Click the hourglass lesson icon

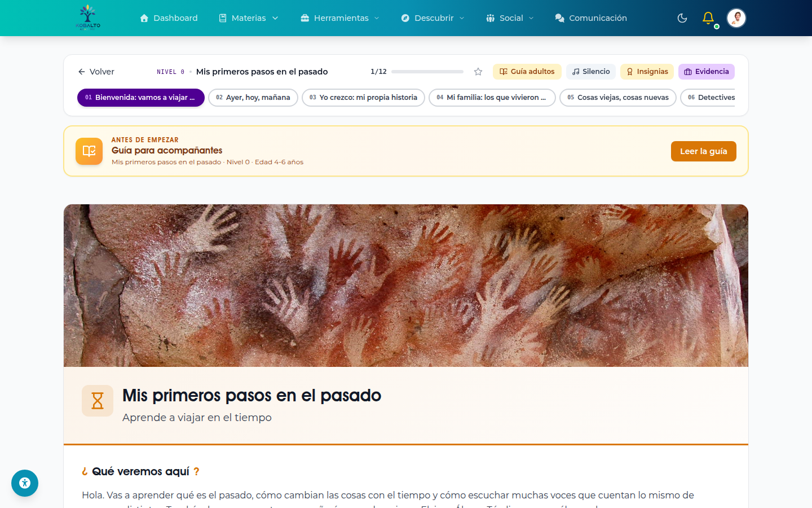(98, 401)
